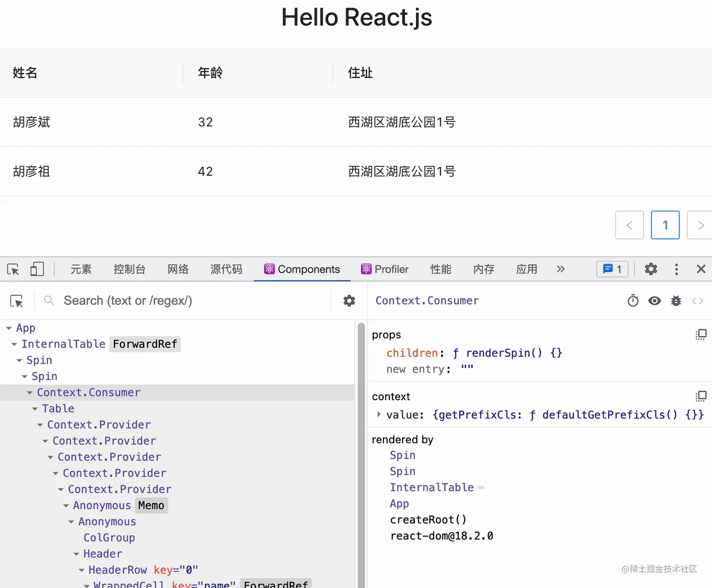This screenshot has height=588, width=712.
Task: Activate React select-component-in-page picker
Action: 16,301
